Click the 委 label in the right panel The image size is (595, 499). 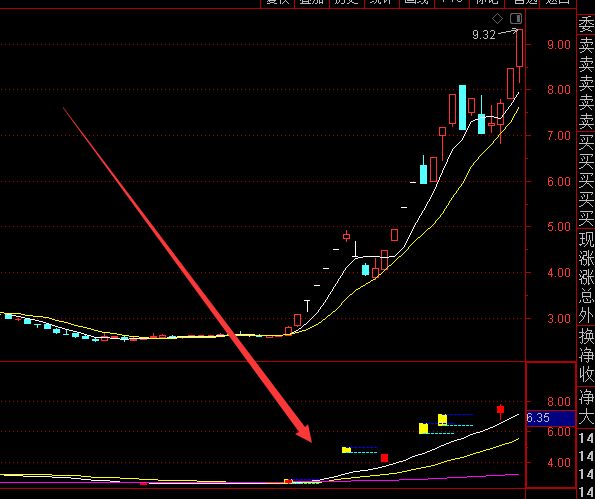pyautogui.click(x=586, y=25)
